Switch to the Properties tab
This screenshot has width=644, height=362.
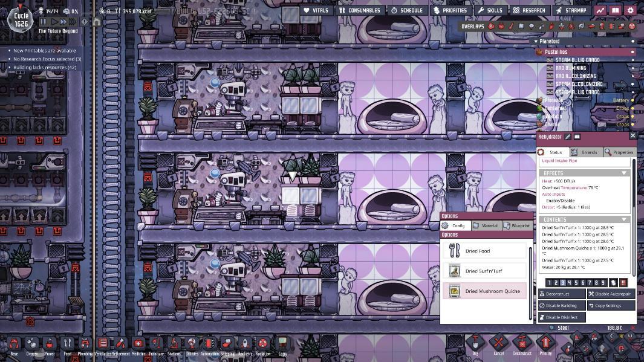coord(619,152)
